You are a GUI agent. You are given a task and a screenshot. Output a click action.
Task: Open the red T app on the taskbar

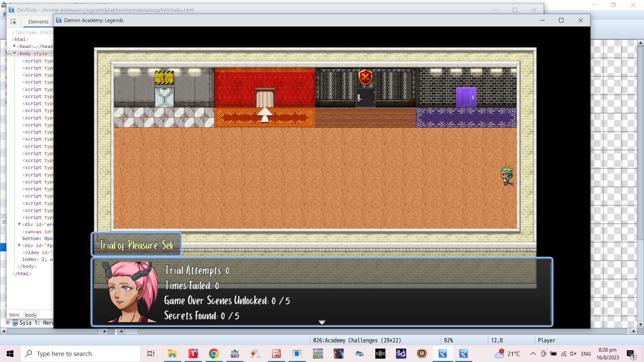tap(193, 354)
